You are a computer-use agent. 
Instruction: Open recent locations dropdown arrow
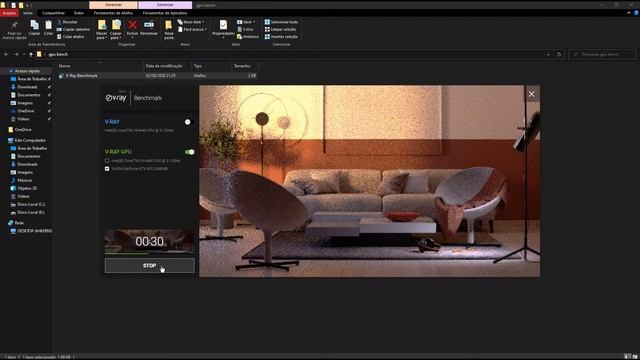24,54
